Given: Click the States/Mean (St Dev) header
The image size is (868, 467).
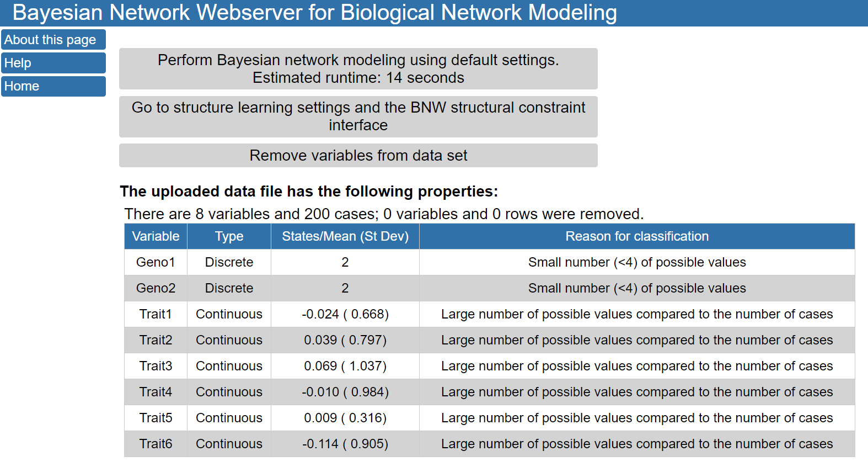Looking at the screenshot, I should point(345,236).
